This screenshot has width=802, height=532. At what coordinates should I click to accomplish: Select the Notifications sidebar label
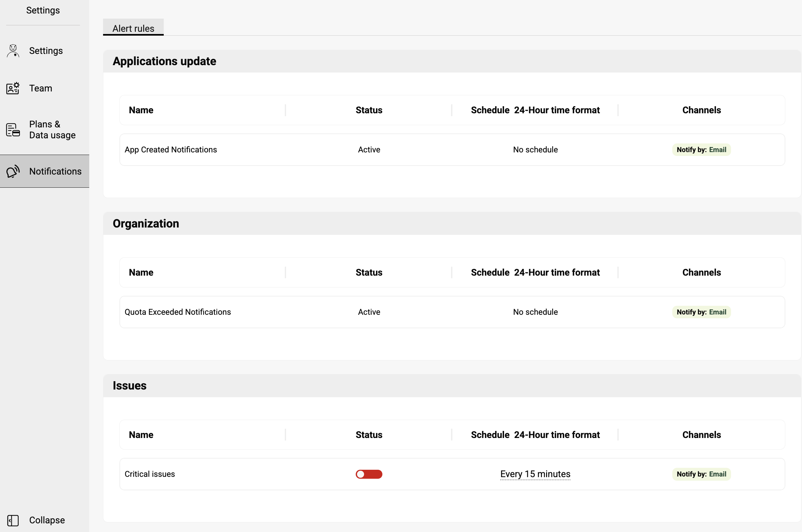coord(55,171)
